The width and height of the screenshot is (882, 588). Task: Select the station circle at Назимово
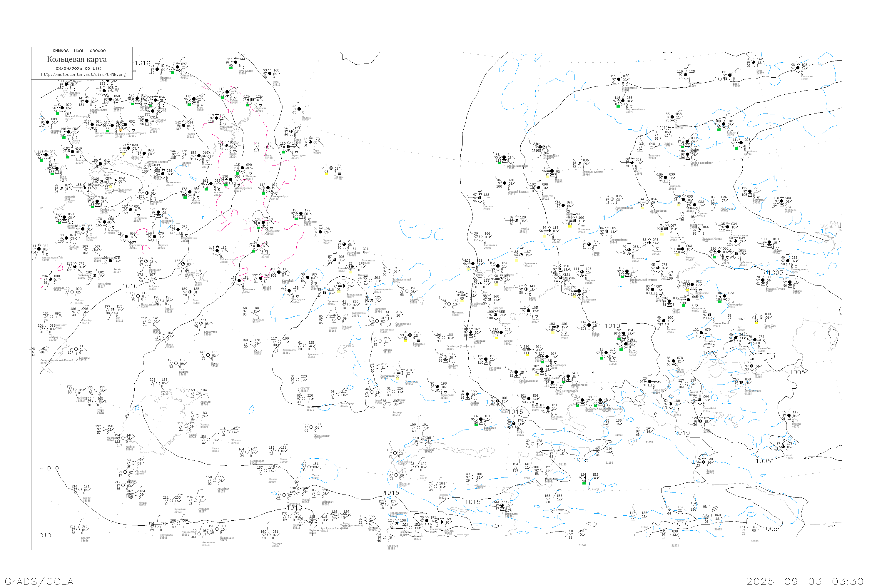click(666, 178)
